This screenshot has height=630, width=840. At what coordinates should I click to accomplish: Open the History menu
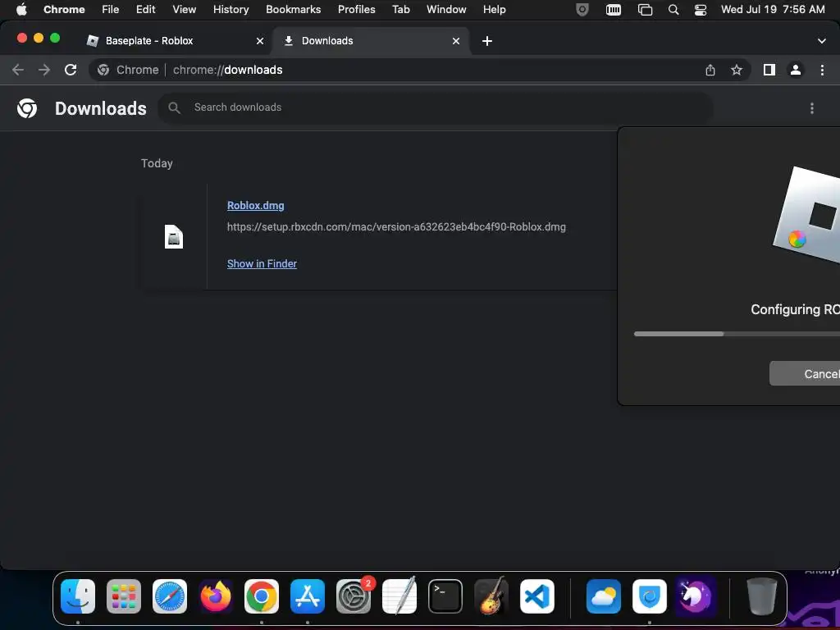pos(231,10)
